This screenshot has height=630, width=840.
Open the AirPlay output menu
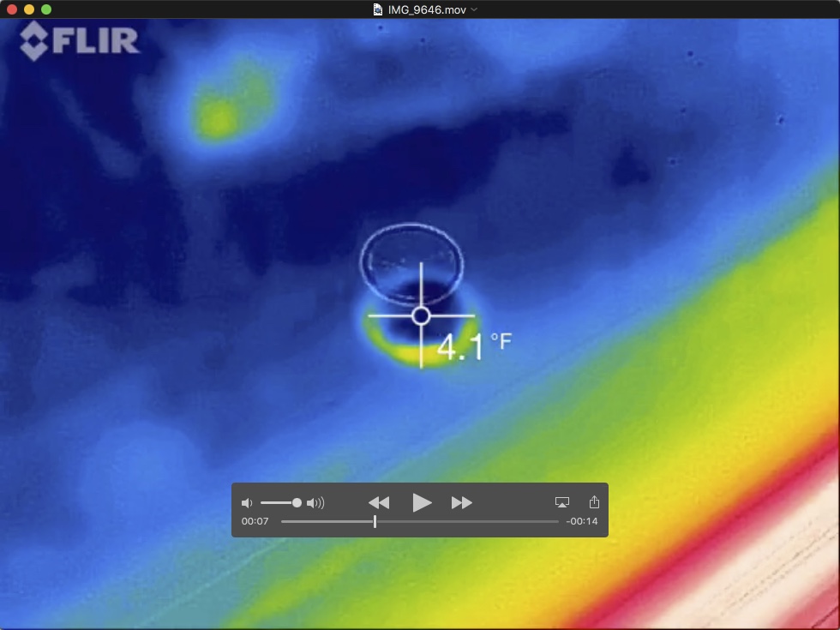pos(562,503)
